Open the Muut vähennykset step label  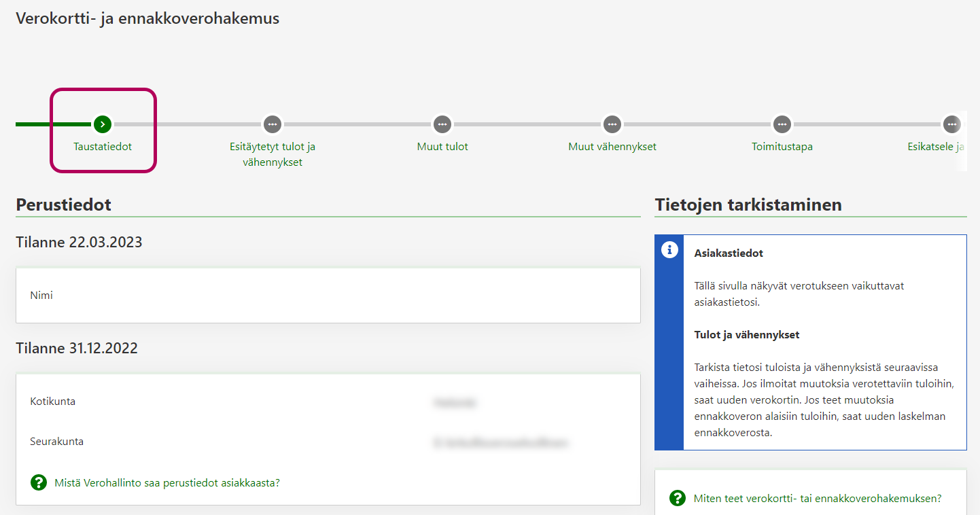pos(612,147)
